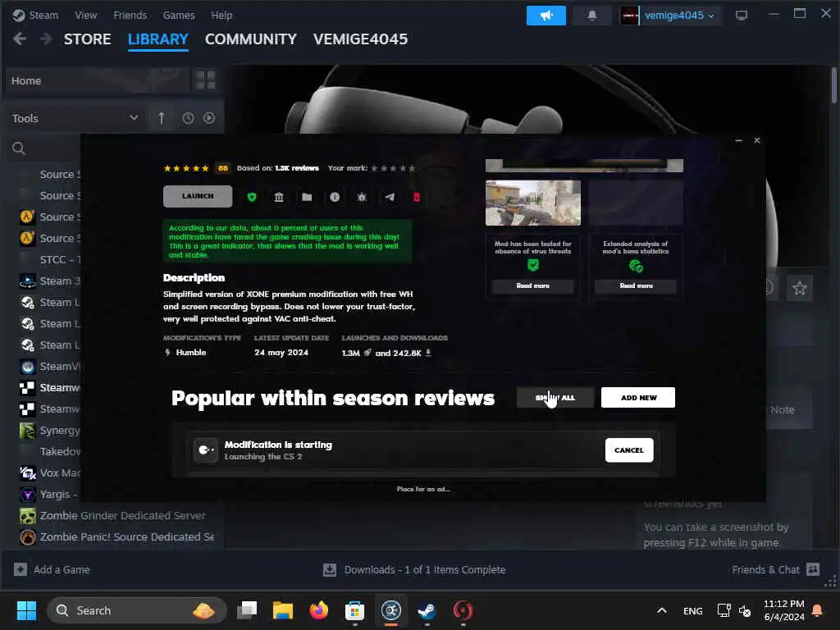Minimize the mod launcher popup

[x=739, y=140]
